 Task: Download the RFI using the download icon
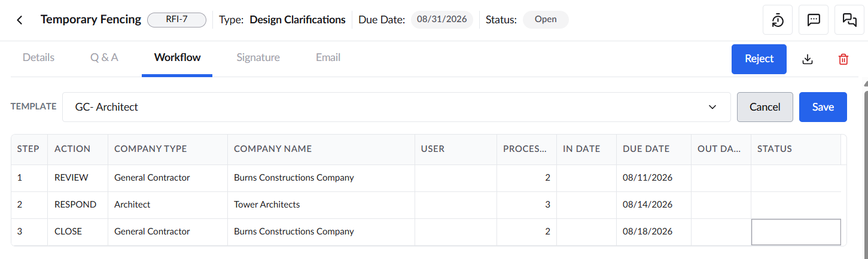pos(808,59)
